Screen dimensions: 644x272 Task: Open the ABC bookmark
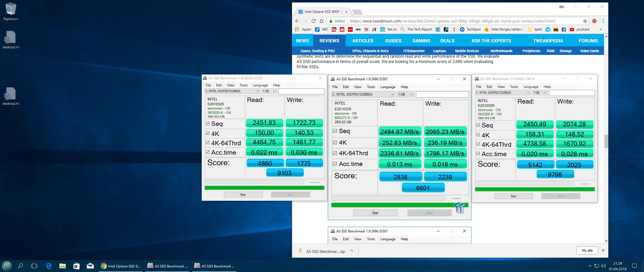(322, 29)
